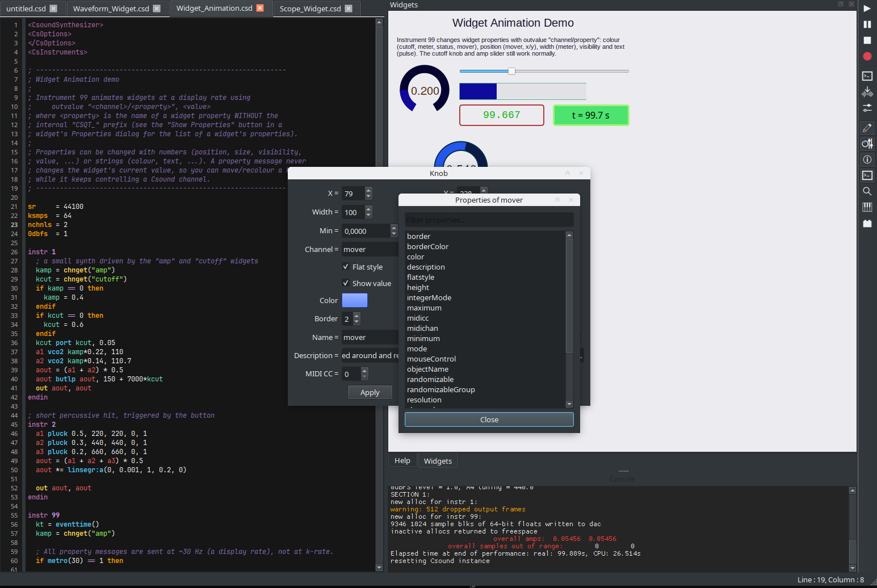This screenshot has height=588, width=877.
Task: Close the Widget_Animation.csd tab
Action: pyautogui.click(x=260, y=8)
